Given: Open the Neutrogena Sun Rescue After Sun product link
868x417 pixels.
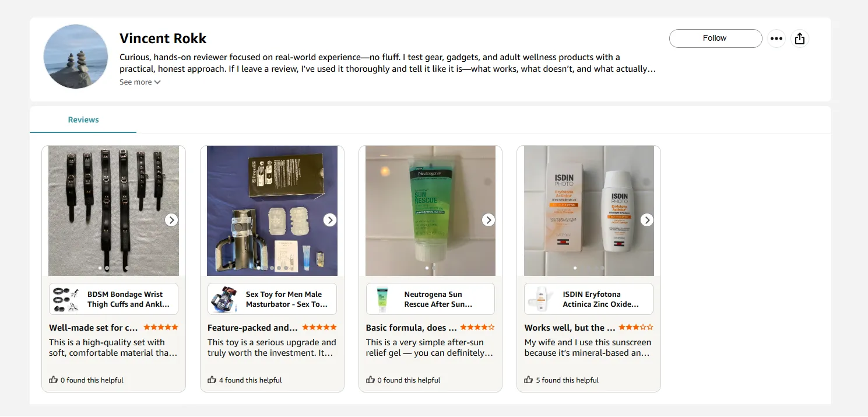Looking at the screenshot, I should tap(438, 299).
